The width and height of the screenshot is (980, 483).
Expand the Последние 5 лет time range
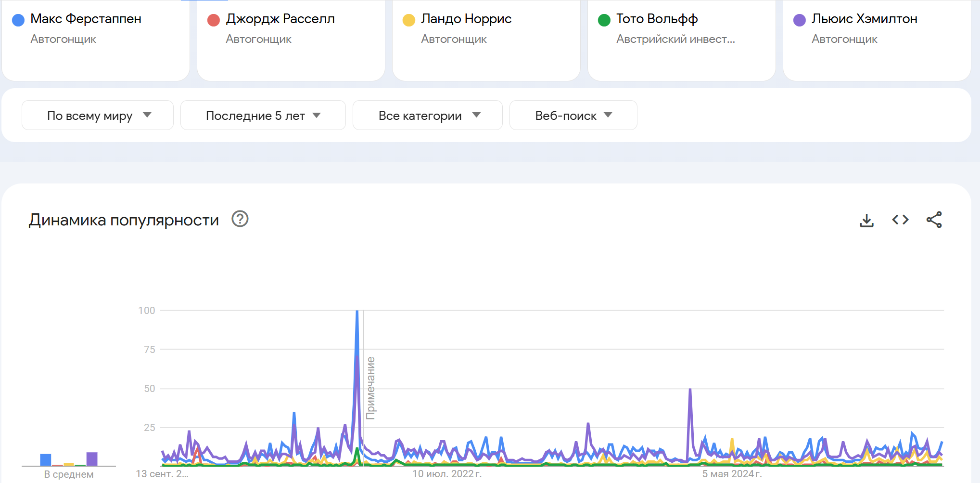[263, 115]
